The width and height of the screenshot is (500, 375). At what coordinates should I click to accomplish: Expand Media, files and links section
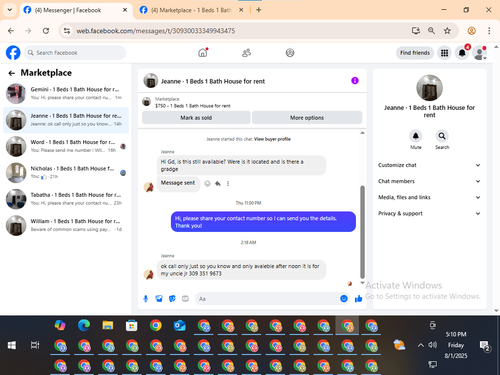(x=429, y=197)
